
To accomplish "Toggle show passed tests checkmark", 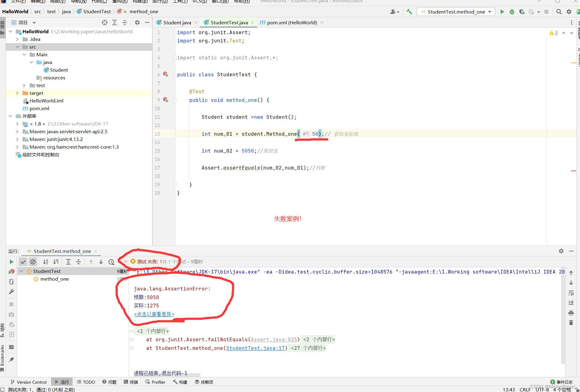I will pos(23,262).
